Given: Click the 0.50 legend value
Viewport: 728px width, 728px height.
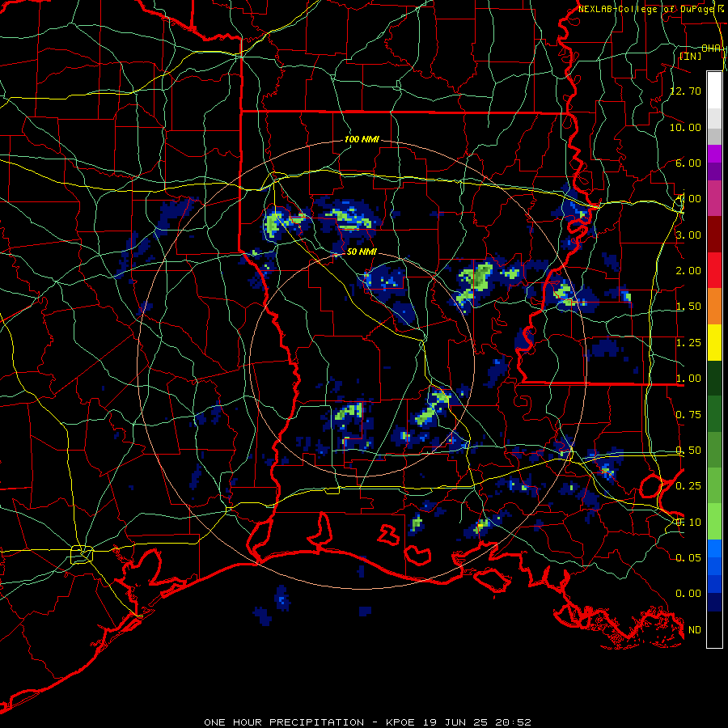Looking at the screenshot, I should point(688,451).
